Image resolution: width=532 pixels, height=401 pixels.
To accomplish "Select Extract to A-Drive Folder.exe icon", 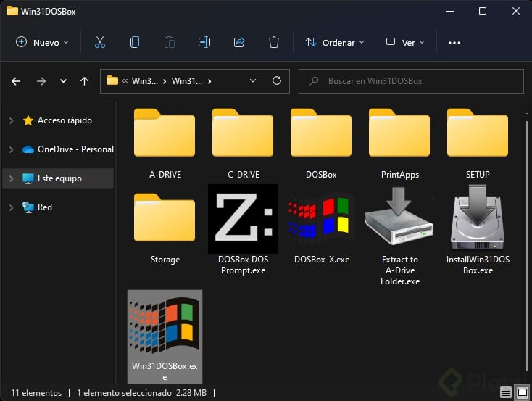I will pos(399,216).
